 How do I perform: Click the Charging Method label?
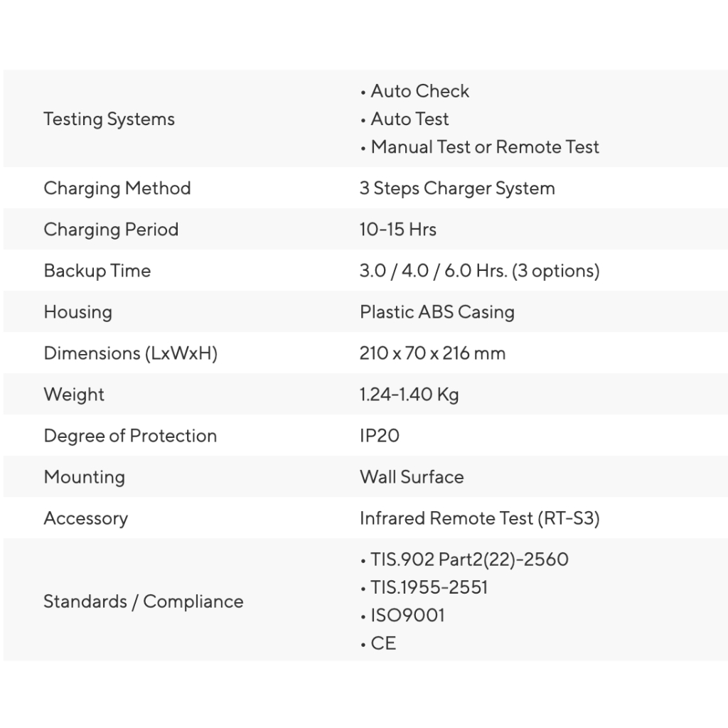[117, 188]
